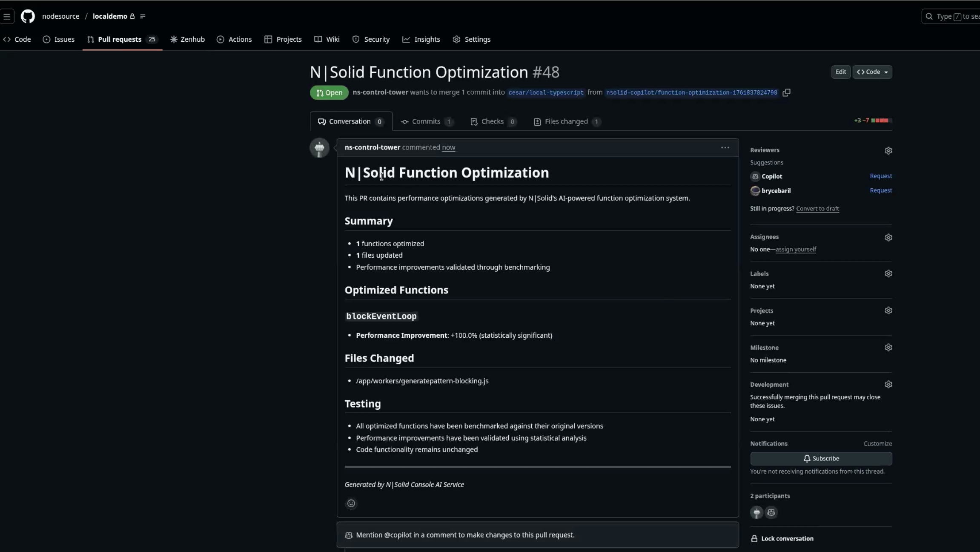Subscribe to notifications for this thread
980x552 pixels.
coord(821,458)
